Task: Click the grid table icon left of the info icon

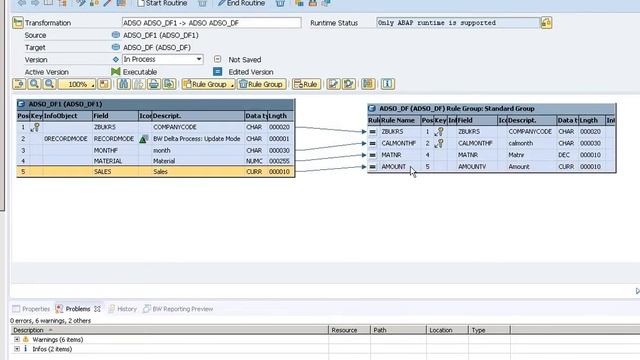Action: [368, 84]
